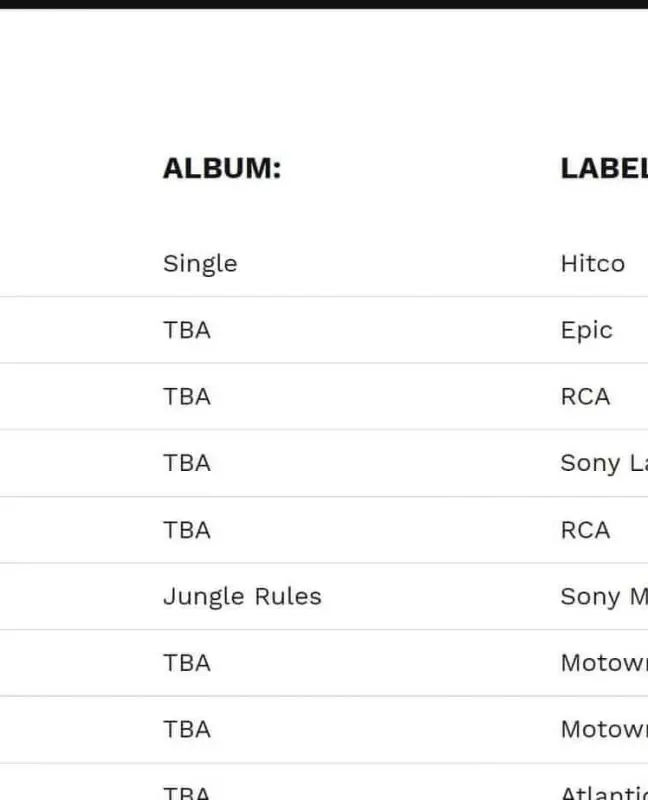
Task: Select the Hitco label cell
Action: point(592,264)
